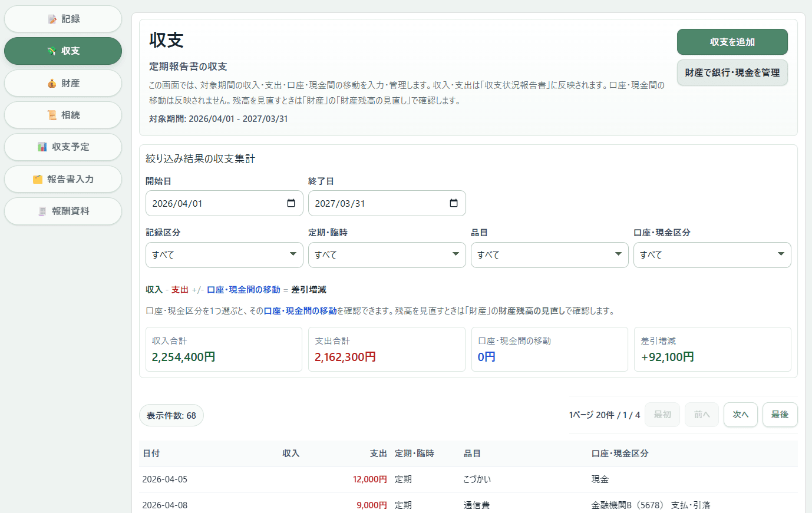Click the disabled 最初 button
812x513 pixels.
(662, 415)
